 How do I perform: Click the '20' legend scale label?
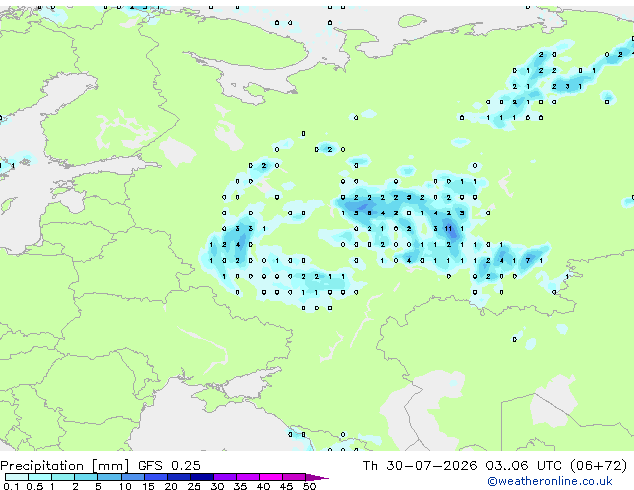(x=171, y=486)
